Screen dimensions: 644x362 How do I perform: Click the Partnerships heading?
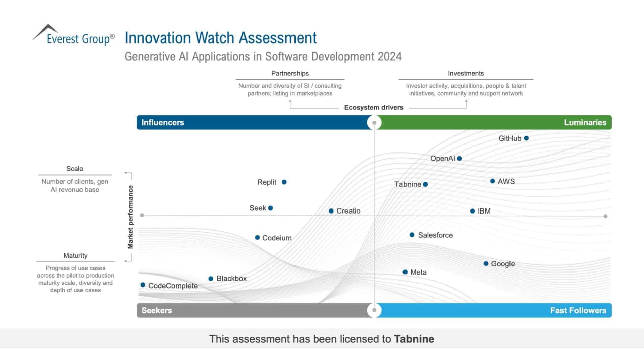click(290, 73)
